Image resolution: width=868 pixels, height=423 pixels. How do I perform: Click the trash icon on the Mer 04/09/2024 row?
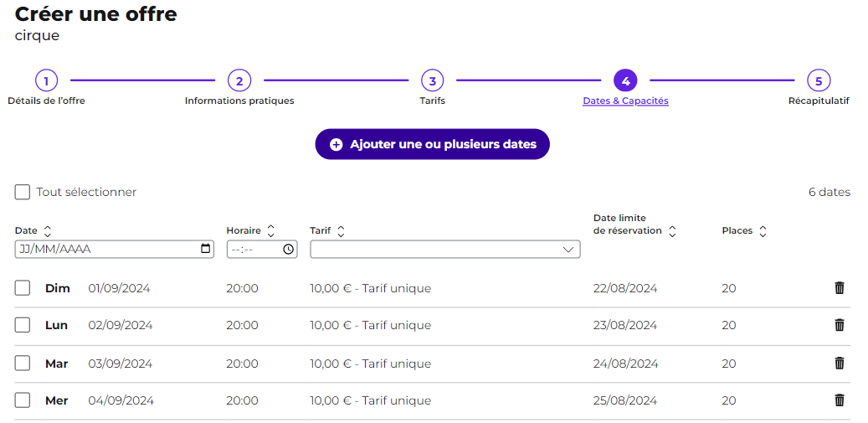pyautogui.click(x=840, y=400)
